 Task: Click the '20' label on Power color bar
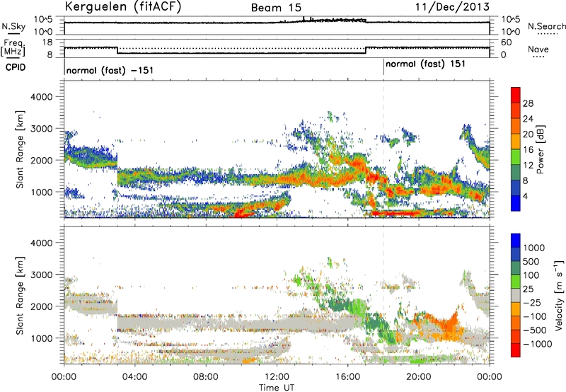(528, 134)
